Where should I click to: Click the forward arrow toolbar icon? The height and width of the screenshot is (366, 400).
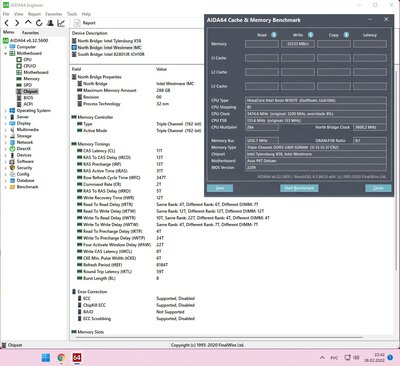click(x=17, y=23)
